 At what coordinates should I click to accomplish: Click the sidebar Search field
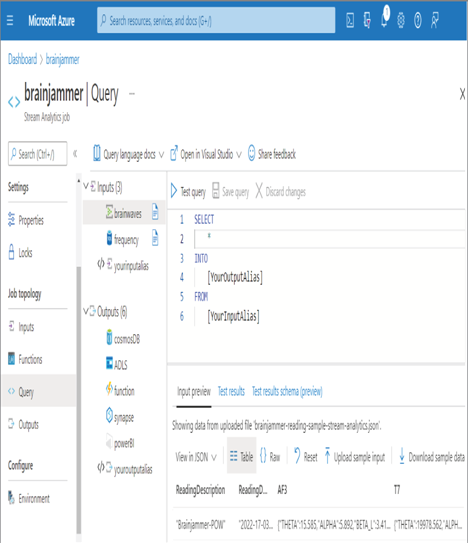point(37,153)
